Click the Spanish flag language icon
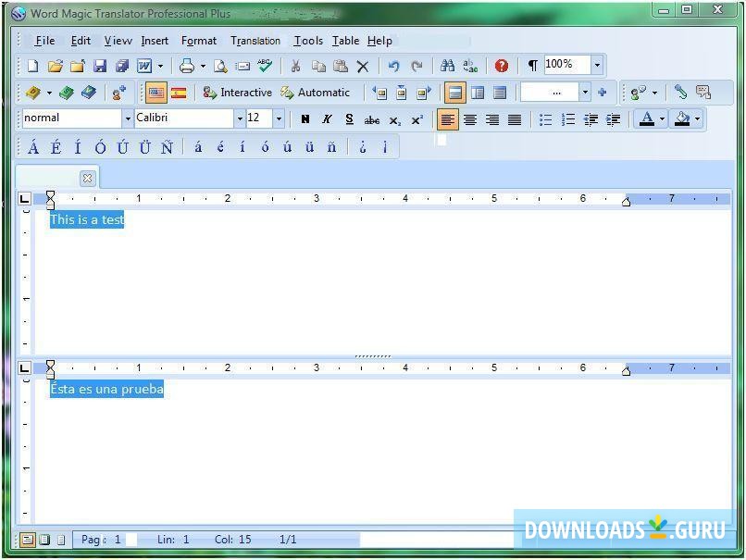 pos(180,93)
